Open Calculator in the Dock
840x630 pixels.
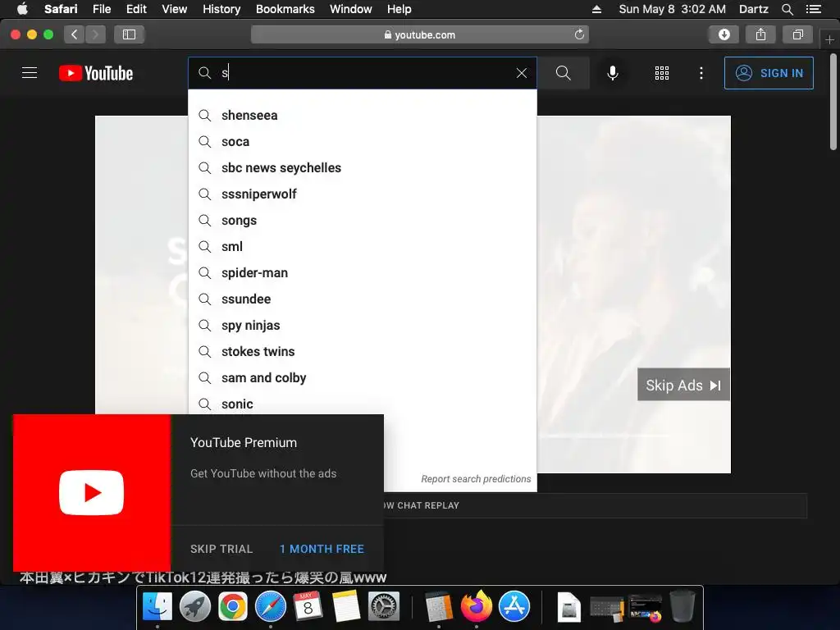point(439,606)
